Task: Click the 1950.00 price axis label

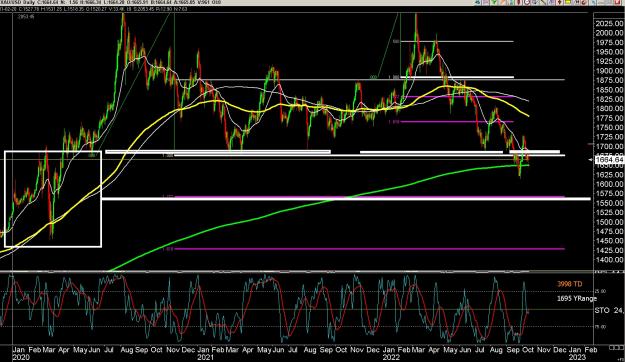Action: 609,52
